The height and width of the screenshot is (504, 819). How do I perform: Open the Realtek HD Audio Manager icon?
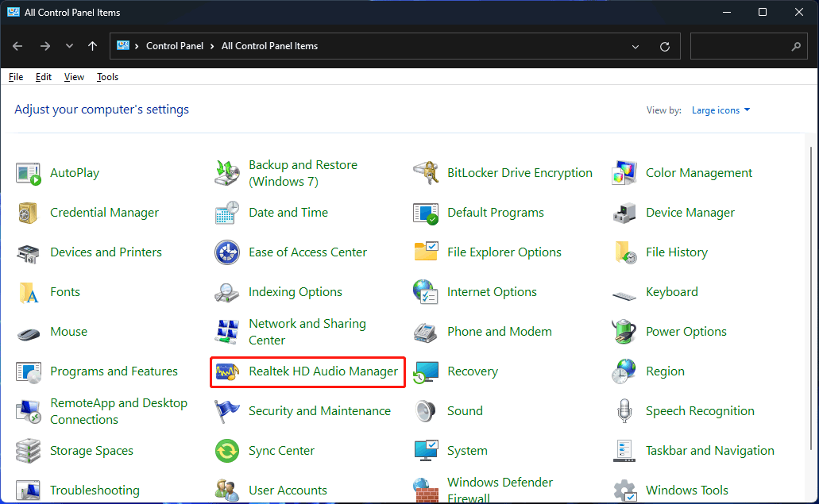pos(226,371)
